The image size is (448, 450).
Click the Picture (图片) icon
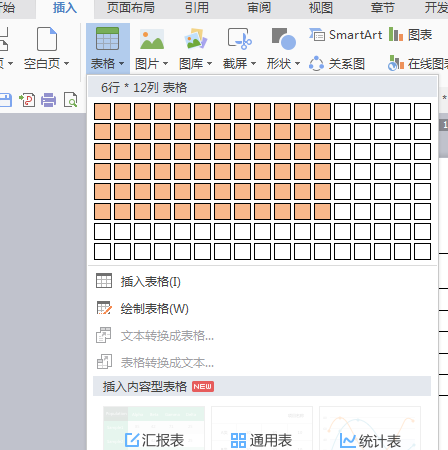(152, 39)
